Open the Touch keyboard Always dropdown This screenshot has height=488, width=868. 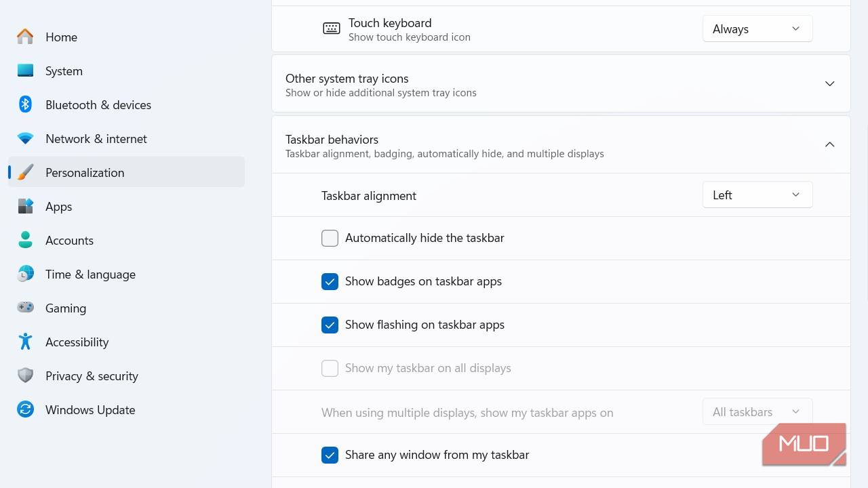click(x=757, y=29)
